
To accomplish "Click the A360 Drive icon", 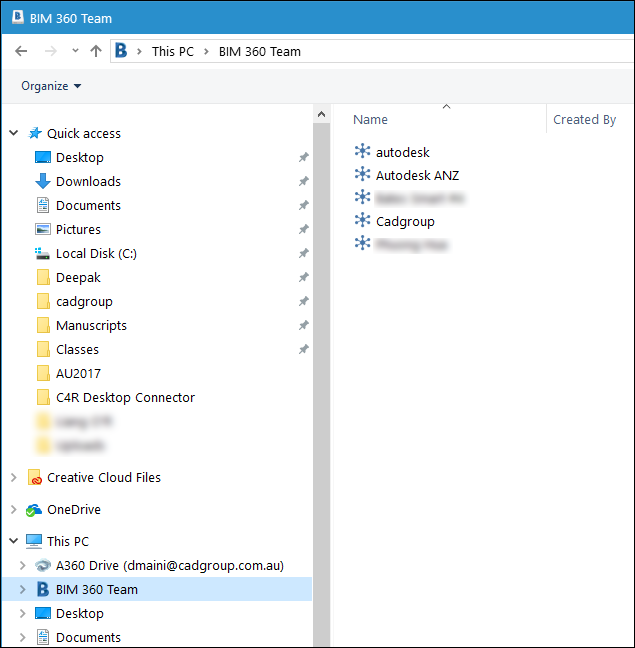I will [43, 565].
